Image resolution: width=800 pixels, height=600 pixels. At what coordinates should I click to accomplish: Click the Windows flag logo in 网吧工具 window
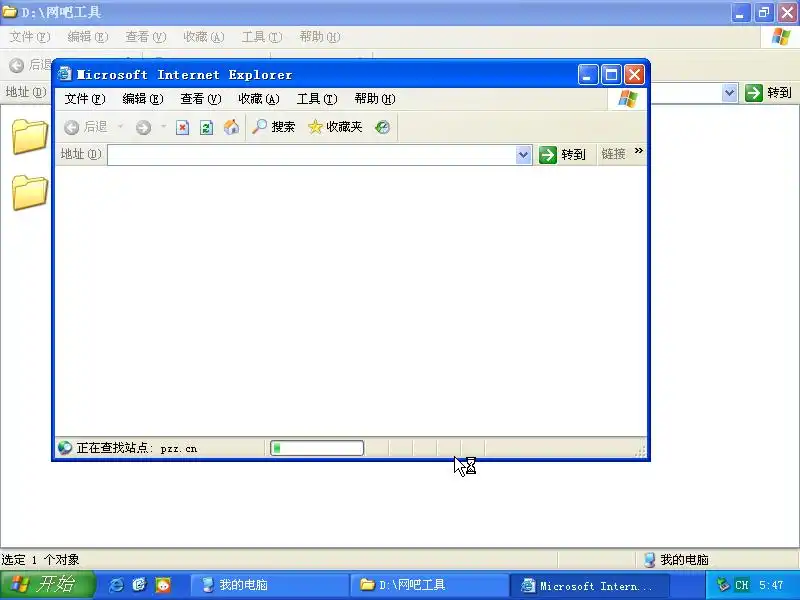pyautogui.click(x=781, y=37)
